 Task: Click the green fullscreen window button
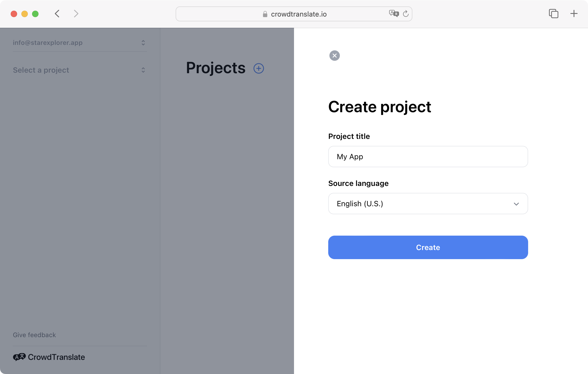click(x=35, y=14)
